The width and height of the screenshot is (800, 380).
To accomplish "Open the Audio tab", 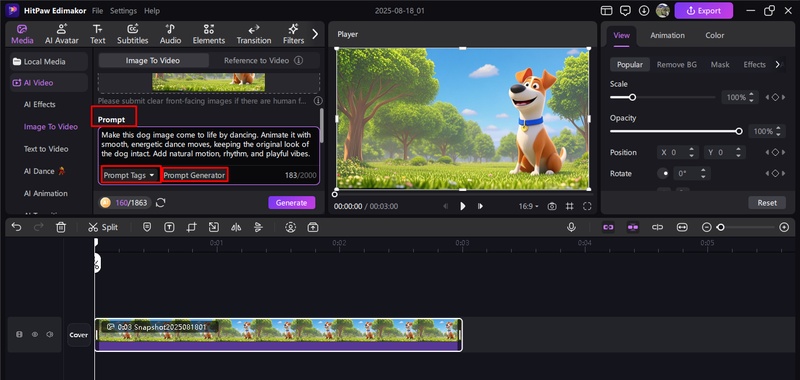I will 170,34.
